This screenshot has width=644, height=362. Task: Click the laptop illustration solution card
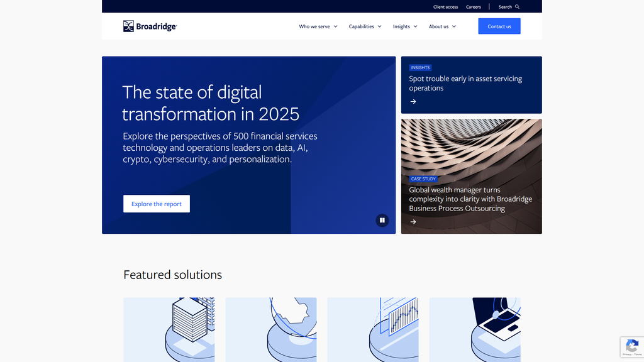[475, 329]
